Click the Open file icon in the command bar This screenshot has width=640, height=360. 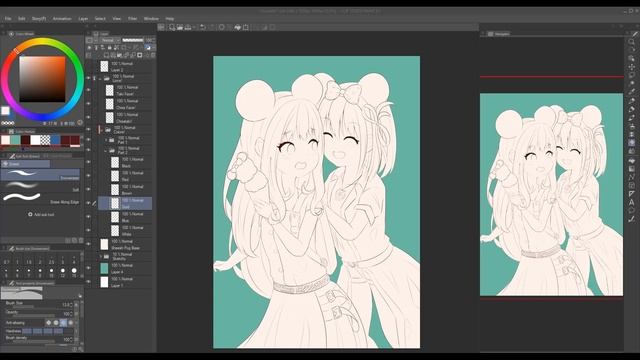180,27
